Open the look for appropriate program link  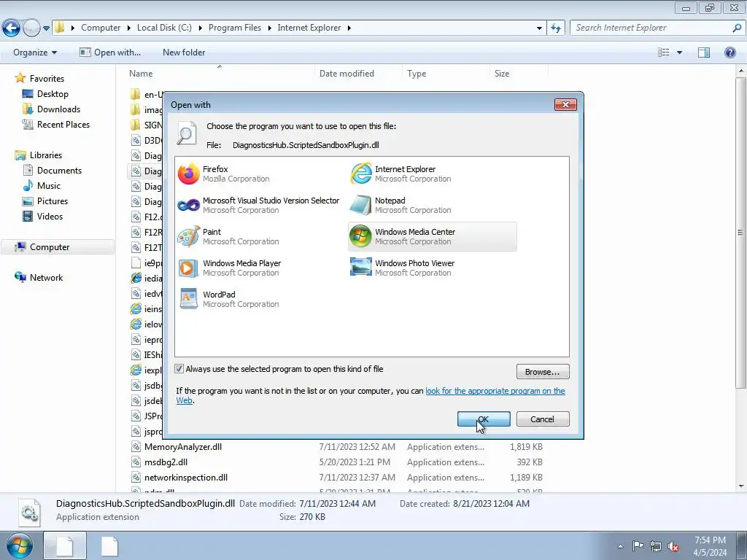[495, 391]
